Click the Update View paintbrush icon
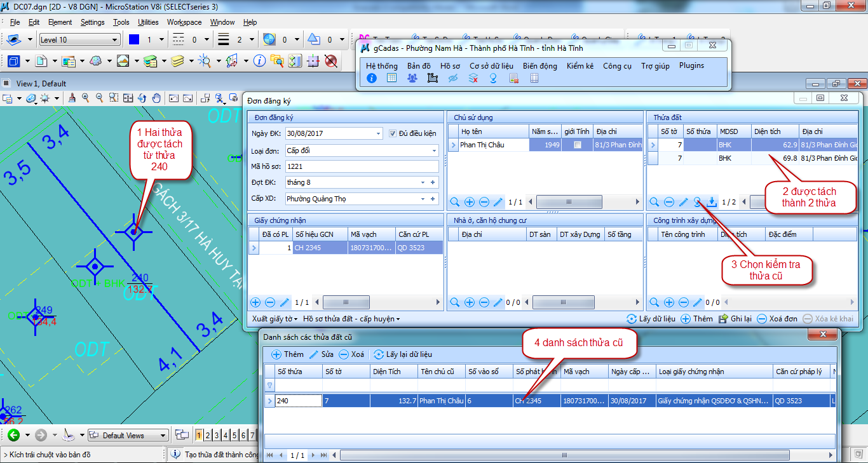The width and height of the screenshot is (868, 463). pyautogui.click(x=72, y=98)
